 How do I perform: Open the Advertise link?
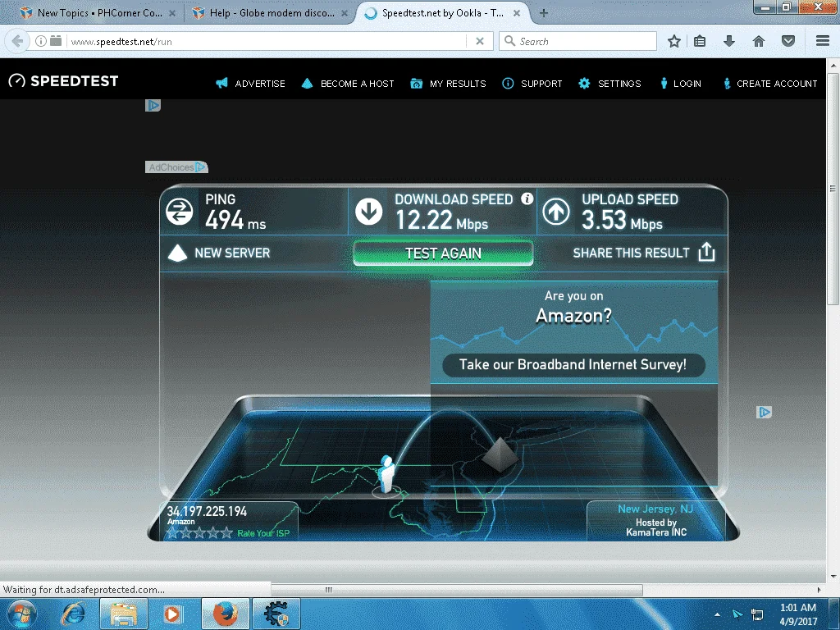click(x=260, y=84)
